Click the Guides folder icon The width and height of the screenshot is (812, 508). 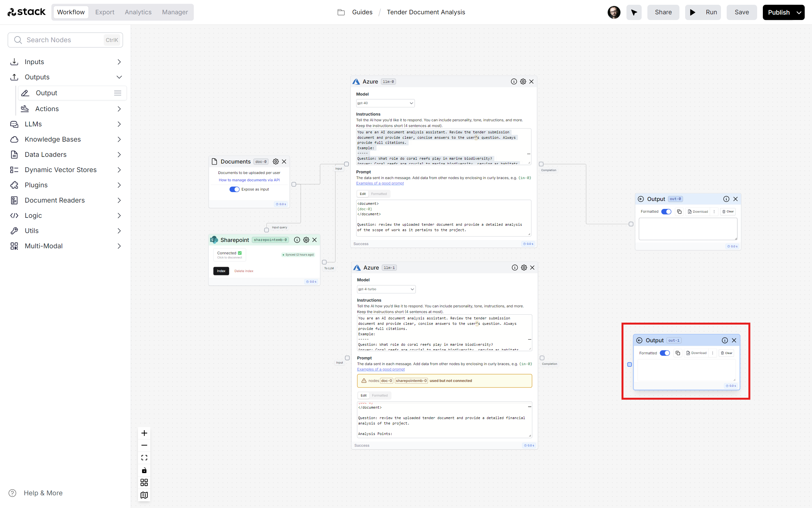point(341,12)
